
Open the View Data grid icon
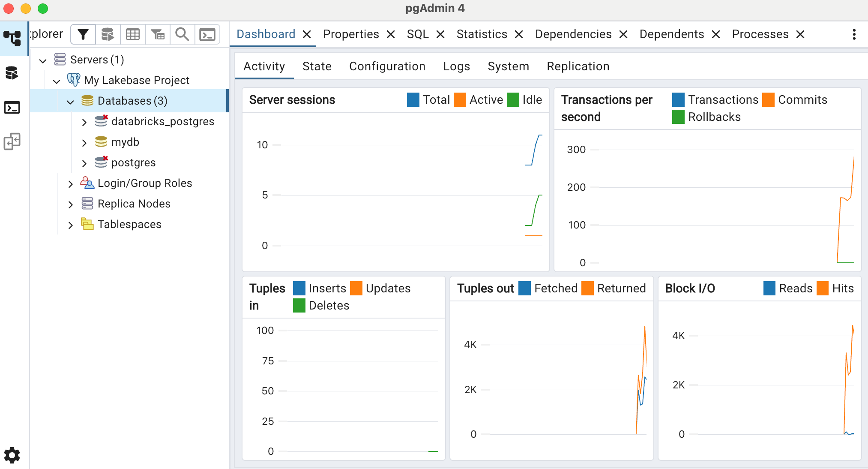(132, 34)
